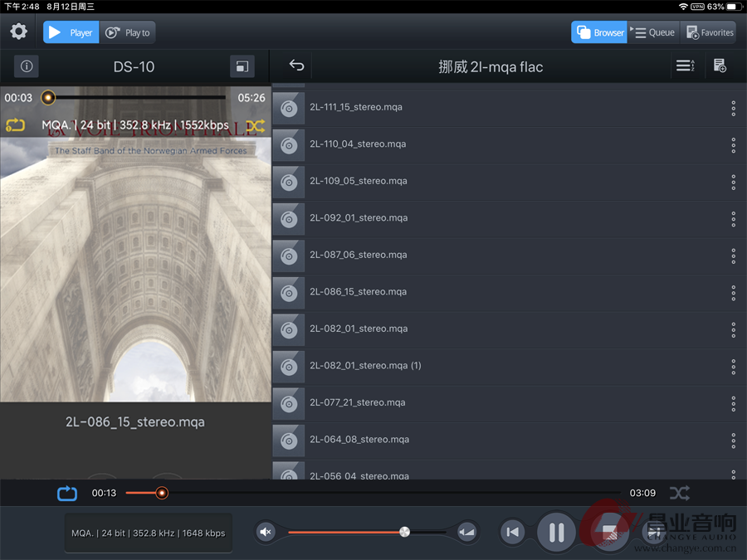The height and width of the screenshot is (560, 747).
Task: Open the sort options in the browser header
Action: (x=685, y=66)
